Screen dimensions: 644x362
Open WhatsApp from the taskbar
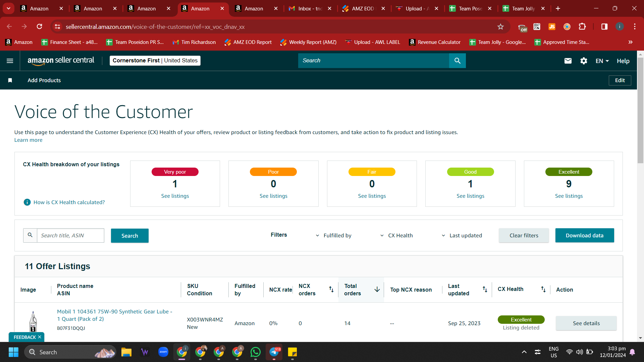pos(256,352)
